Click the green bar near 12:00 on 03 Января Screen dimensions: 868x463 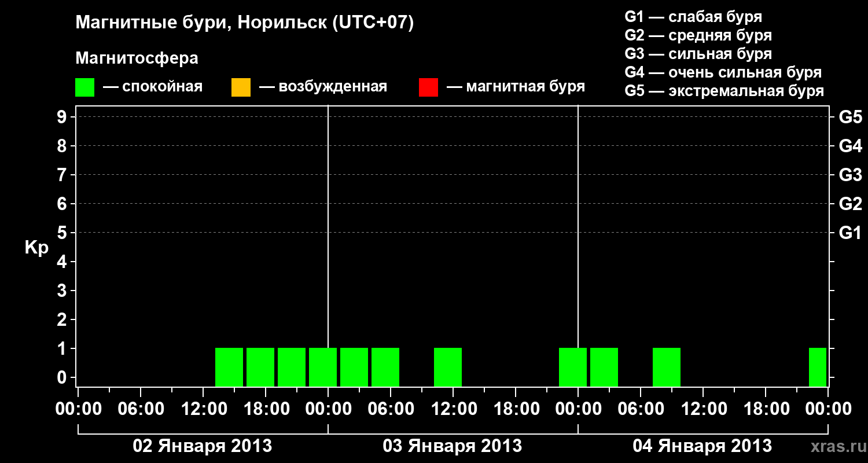pos(448,367)
